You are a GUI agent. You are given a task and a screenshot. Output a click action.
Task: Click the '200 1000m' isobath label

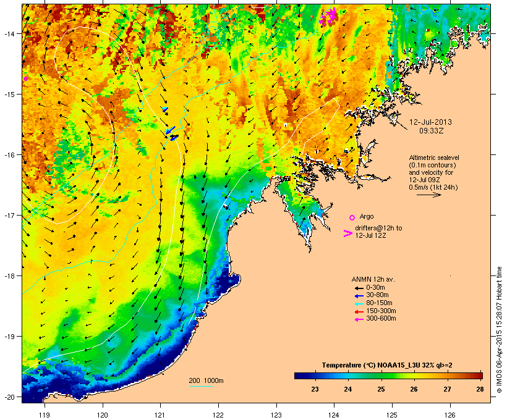[206, 380]
